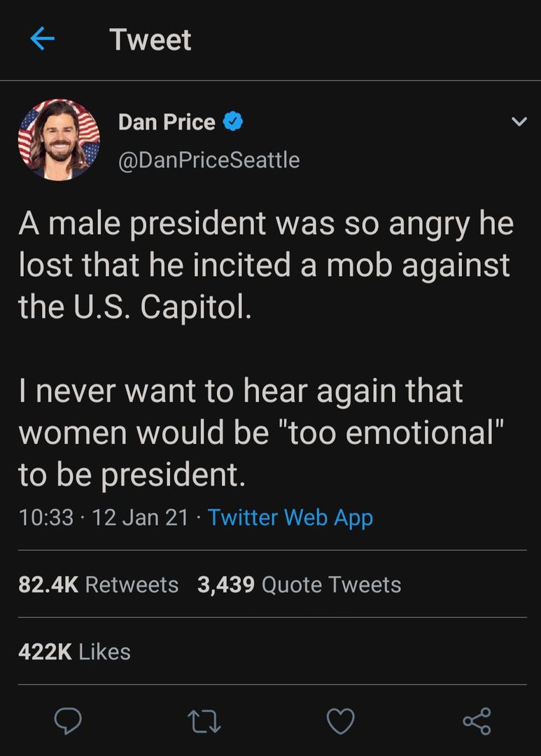
Task: Click the blue verified badge
Action: [233, 122]
